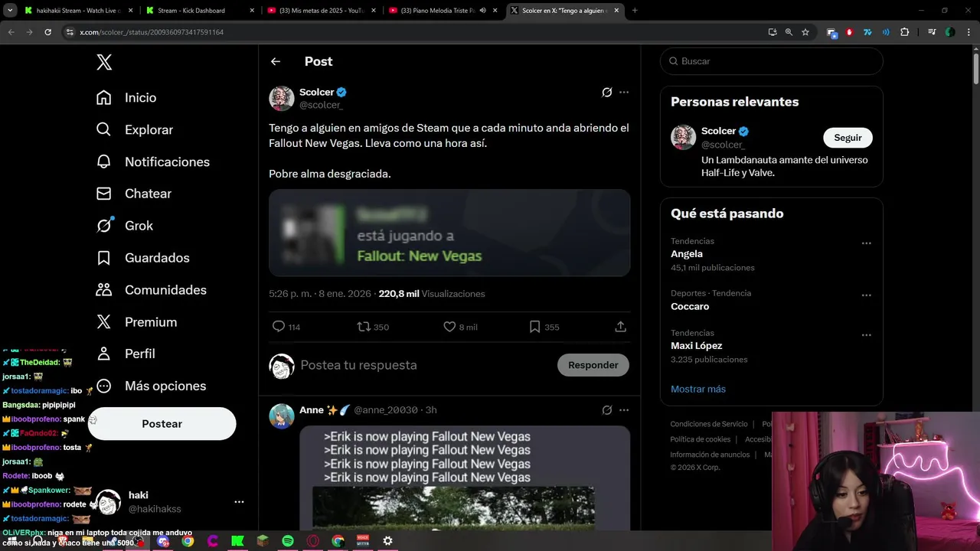Switch to Piano Melodia Triste tab
Viewport: 980px width, 551px height.
coord(433,11)
